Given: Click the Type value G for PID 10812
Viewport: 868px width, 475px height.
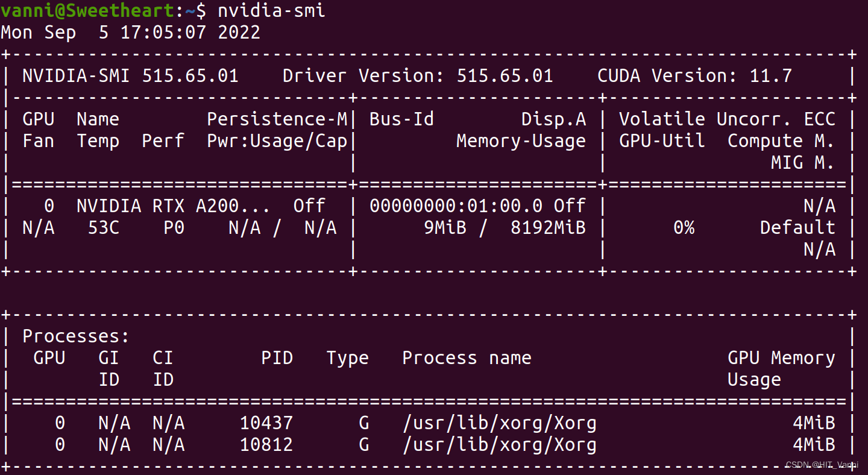Looking at the screenshot, I should click(x=364, y=444).
